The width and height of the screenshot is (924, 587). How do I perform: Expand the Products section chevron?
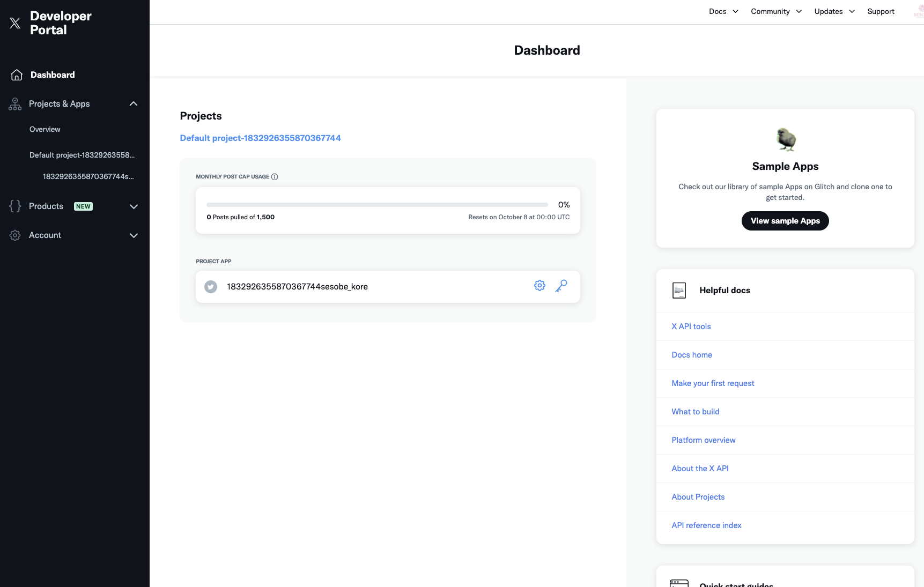134,206
